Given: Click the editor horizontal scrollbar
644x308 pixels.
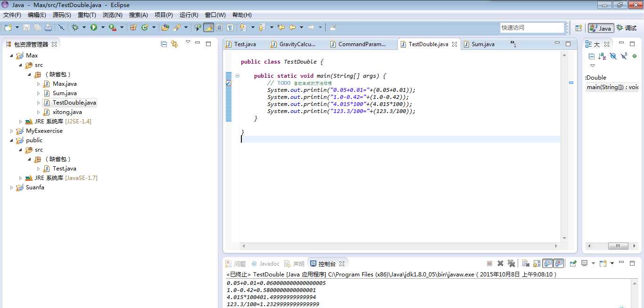Looking at the screenshot, I should (399, 246).
